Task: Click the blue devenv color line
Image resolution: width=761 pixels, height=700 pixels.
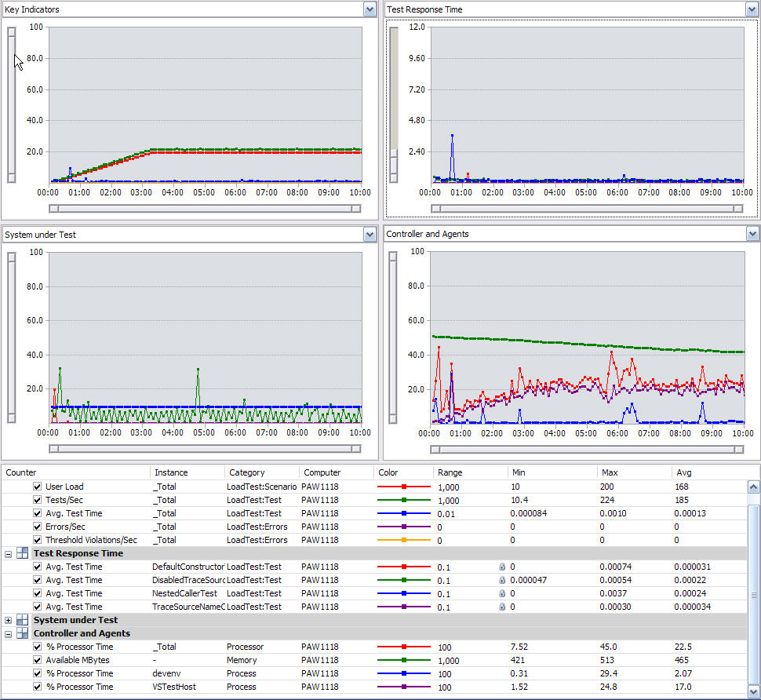Action: point(404,673)
